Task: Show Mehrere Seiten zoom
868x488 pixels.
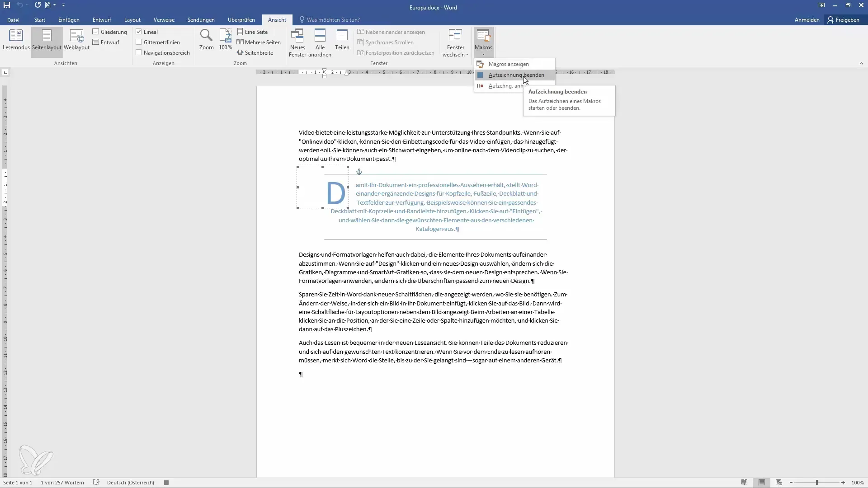Action: click(x=259, y=42)
